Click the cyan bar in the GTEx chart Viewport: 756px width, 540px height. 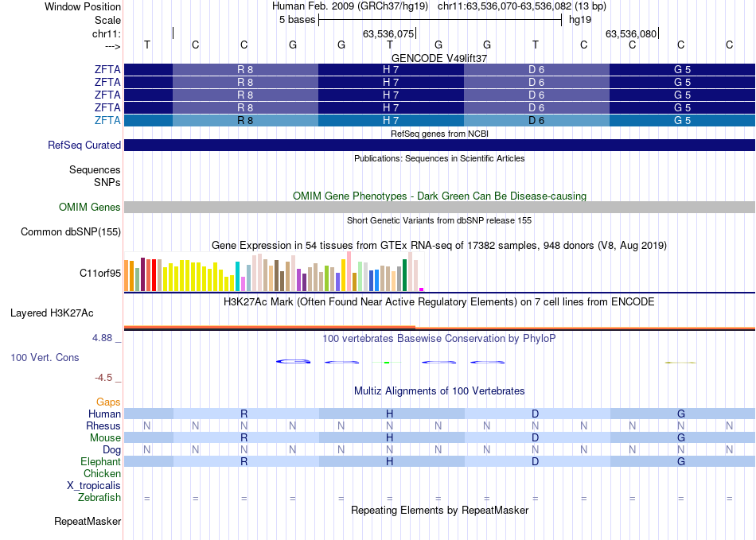[237, 277]
